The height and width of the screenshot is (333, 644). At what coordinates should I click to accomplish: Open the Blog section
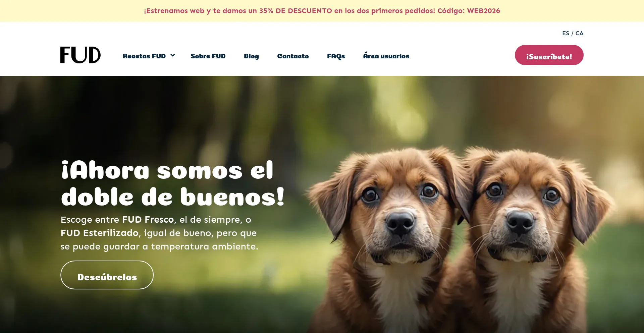coord(251,56)
